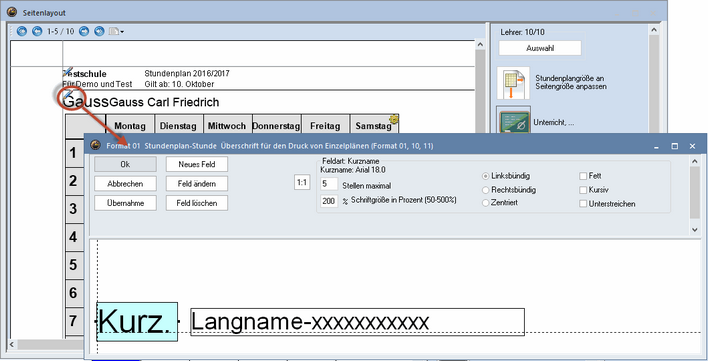Go to previous page arrow icon
Viewport: 708px width, 361px height.
(37, 31)
